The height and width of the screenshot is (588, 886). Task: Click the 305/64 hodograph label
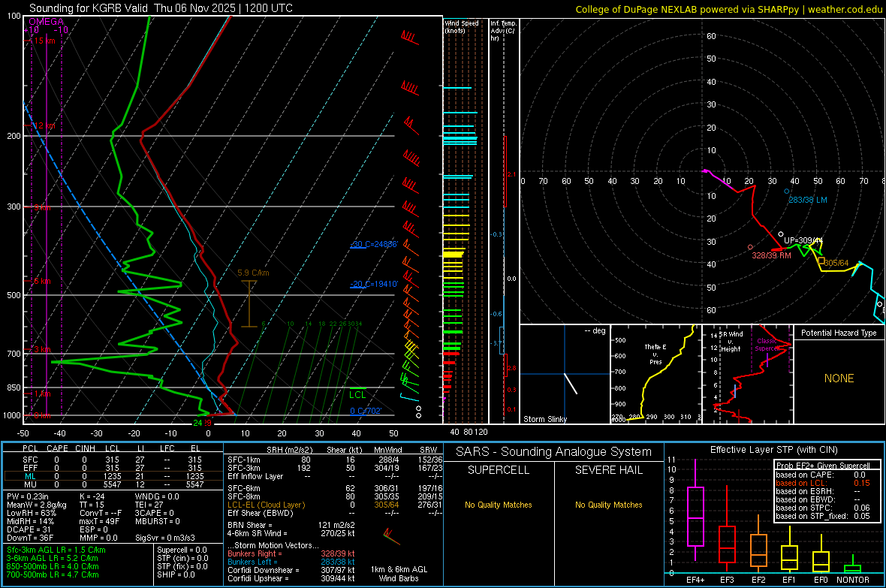click(836, 263)
